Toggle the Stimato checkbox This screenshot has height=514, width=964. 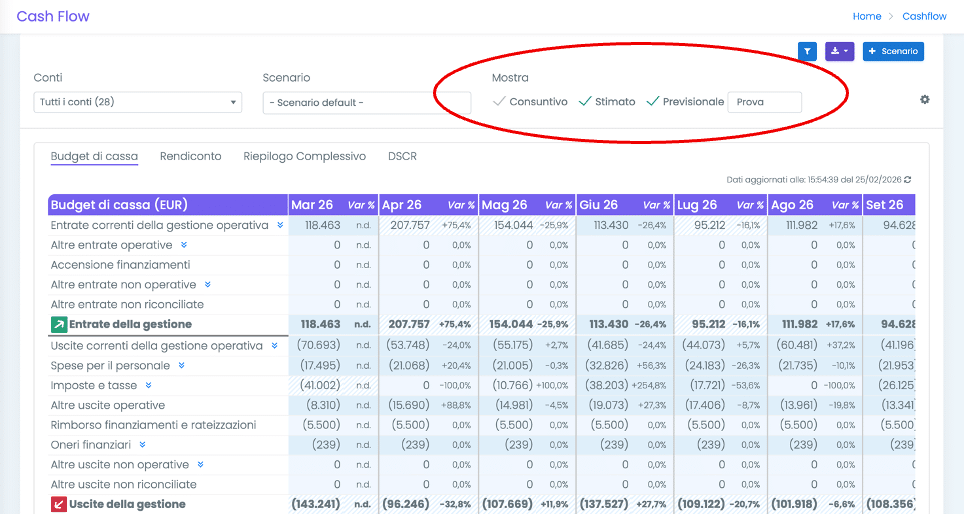coord(585,102)
